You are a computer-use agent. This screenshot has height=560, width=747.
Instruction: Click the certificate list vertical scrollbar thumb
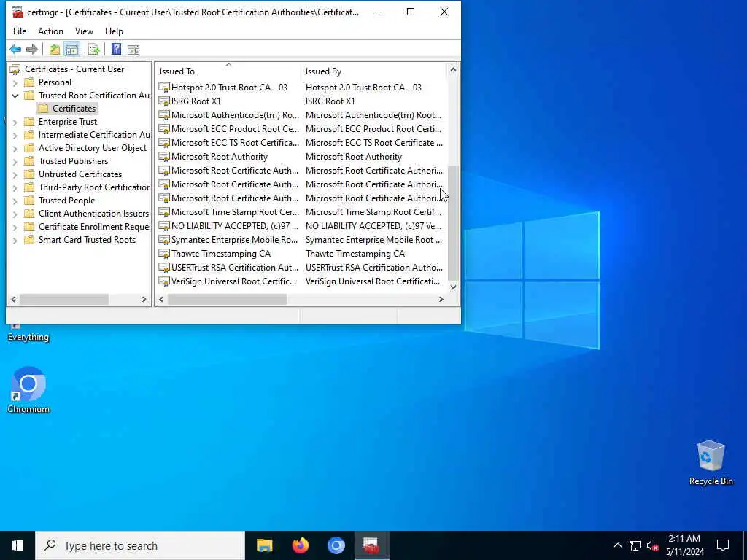coord(453,223)
